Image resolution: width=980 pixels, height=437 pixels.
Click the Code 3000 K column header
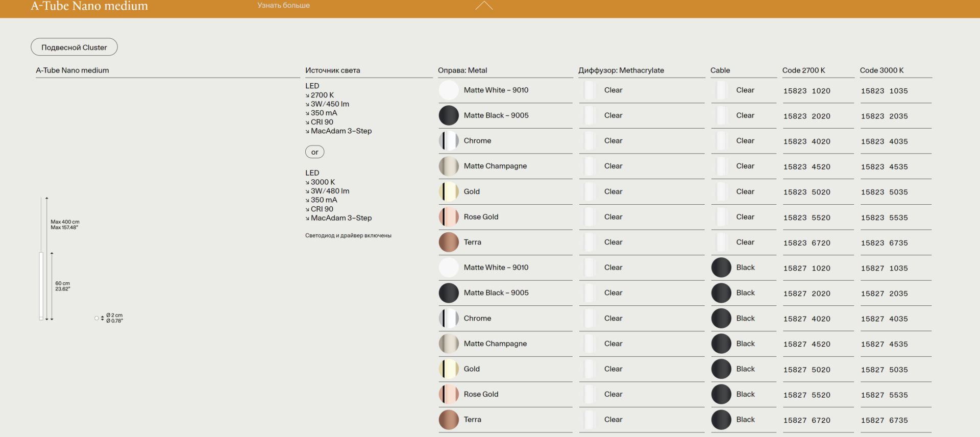coord(881,70)
